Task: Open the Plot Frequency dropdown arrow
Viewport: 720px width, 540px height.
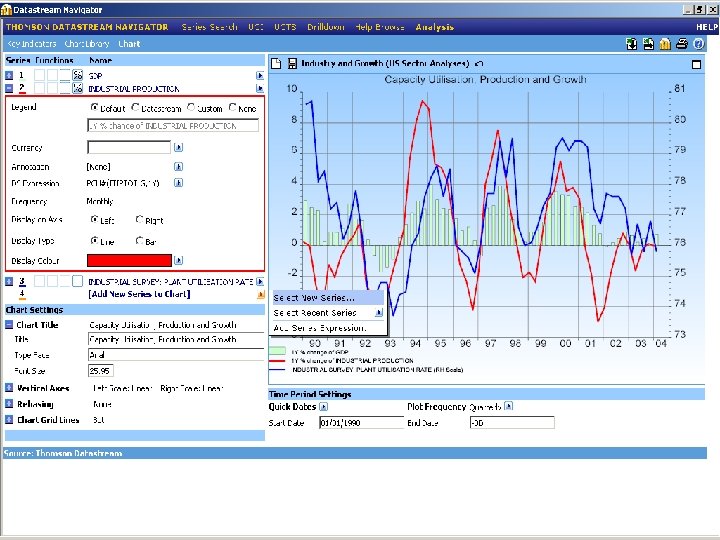Action: pos(508,406)
